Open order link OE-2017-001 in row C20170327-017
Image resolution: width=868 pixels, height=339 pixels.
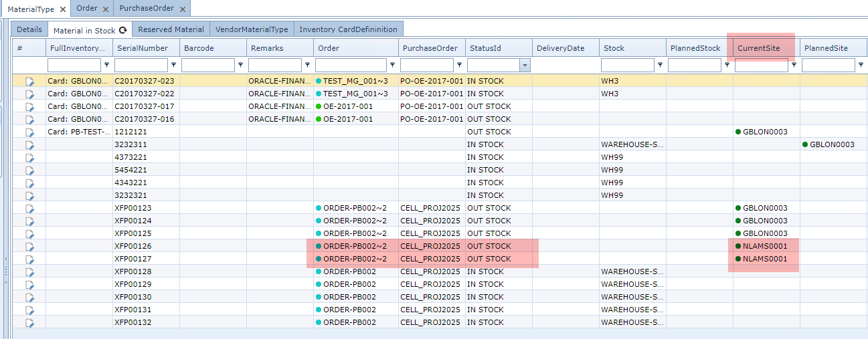pos(349,106)
